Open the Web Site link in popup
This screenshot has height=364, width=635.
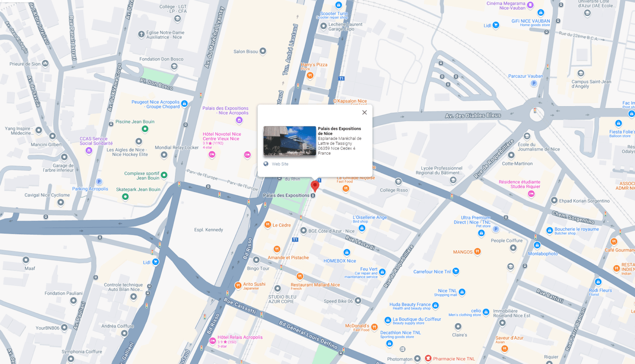279,164
